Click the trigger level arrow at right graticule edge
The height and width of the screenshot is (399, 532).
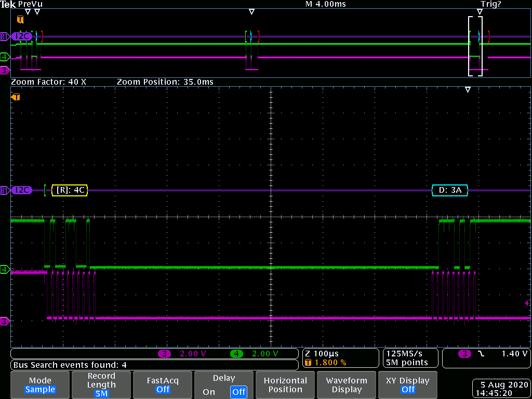point(527,303)
